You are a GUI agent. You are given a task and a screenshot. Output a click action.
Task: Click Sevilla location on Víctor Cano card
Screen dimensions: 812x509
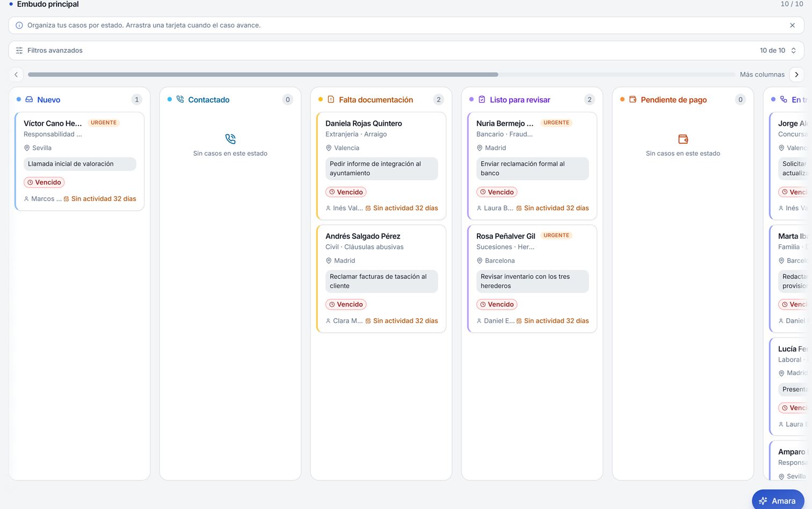38,148
